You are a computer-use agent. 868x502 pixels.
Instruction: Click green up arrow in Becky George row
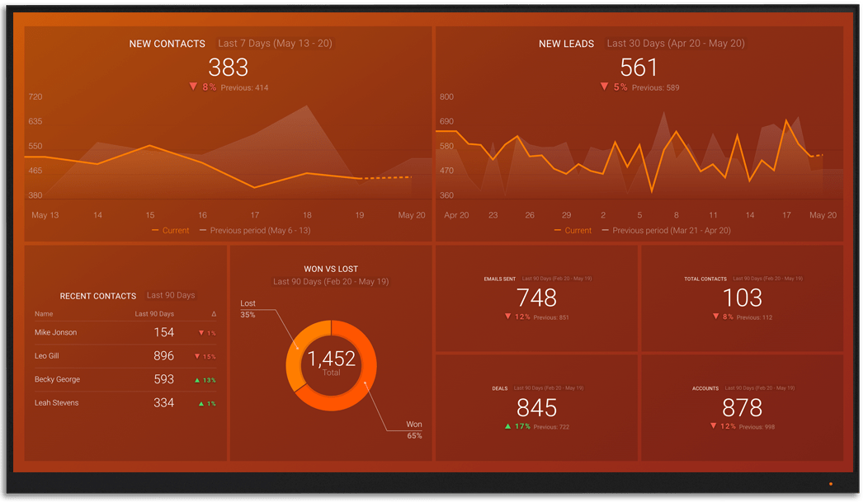click(x=199, y=380)
